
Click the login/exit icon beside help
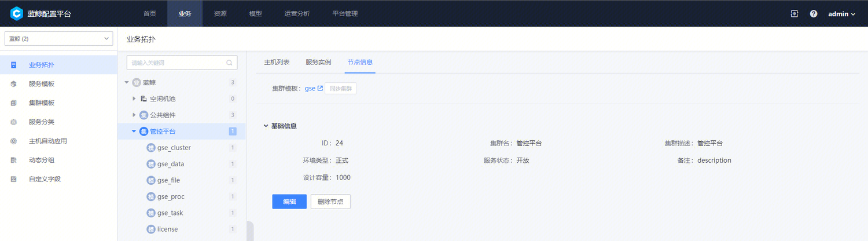pos(795,13)
